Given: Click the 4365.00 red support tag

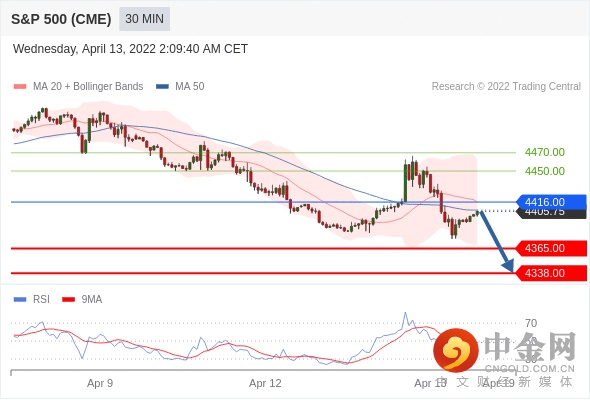Looking at the screenshot, I should 551,248.
